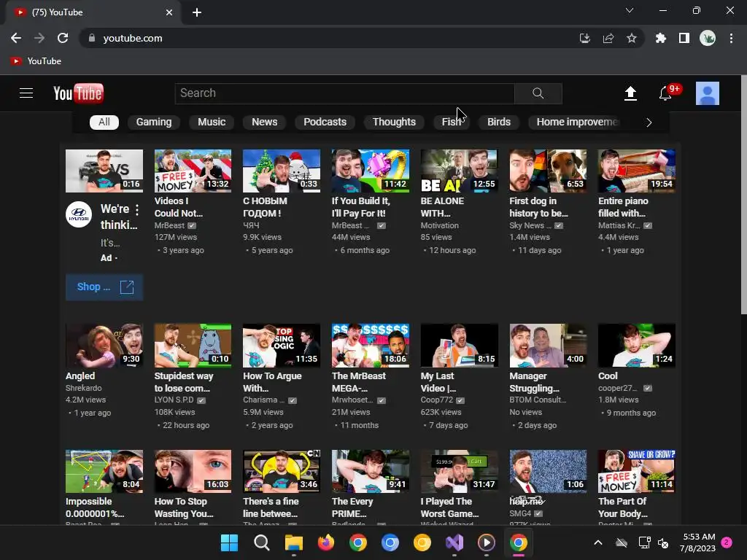
Task: Open the 'С НОВЫМ ГОДОМ!' thumbnail
Action: pyautogui.click(x=282, y=171)
